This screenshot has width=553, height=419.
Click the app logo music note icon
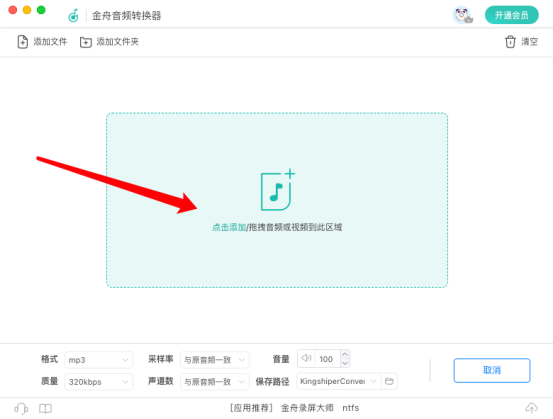point(73,16)
